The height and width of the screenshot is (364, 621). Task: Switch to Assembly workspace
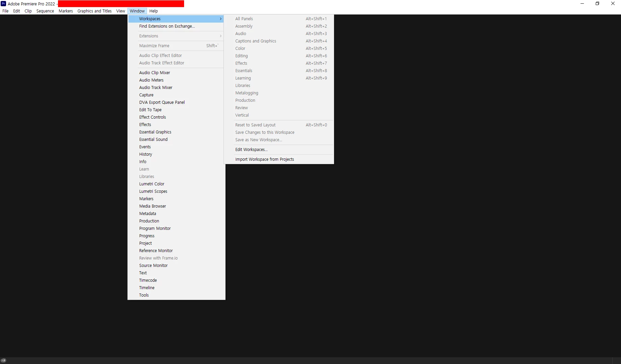[x=279, y=26]
